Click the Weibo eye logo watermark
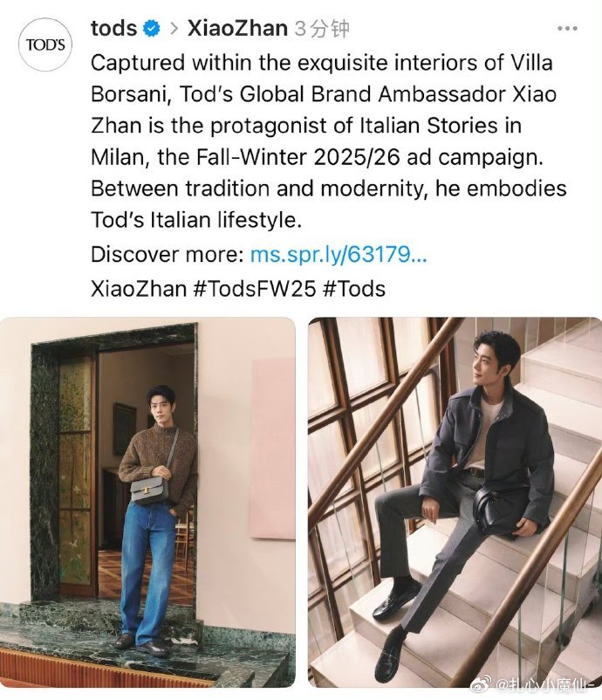This screenshot has width=602, height=700. coord(482,683)
